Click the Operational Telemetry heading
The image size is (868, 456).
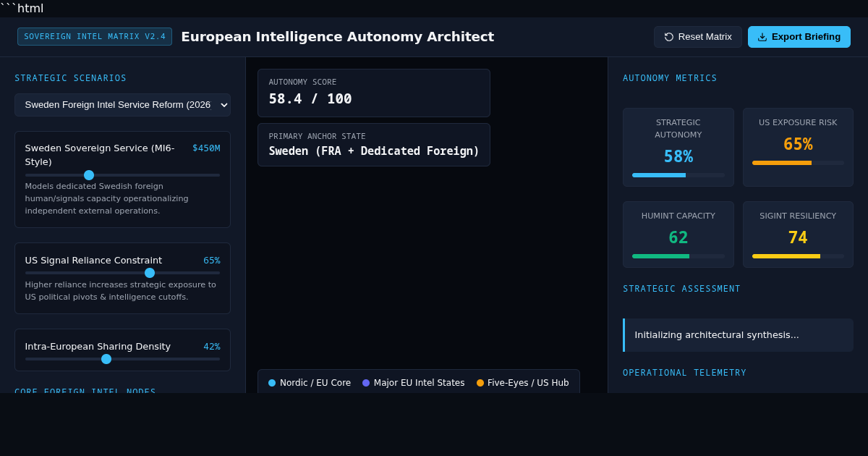click(685, 373)
